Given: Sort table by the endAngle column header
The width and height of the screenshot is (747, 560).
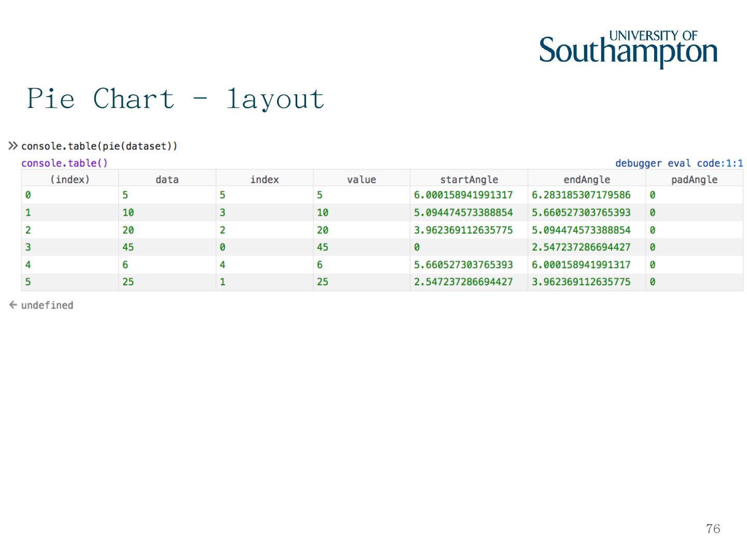Looking at the screenshot, I should [586, 179].
